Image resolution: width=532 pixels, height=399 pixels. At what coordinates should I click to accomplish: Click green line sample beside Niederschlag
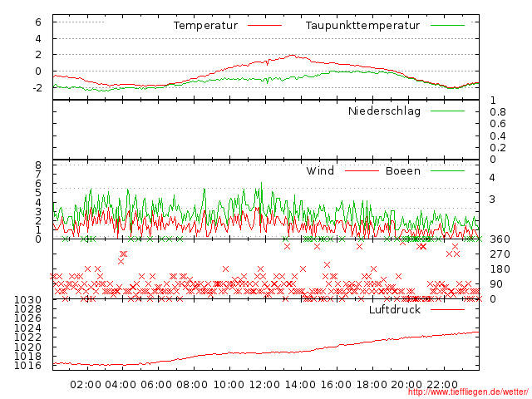point(447,111)
